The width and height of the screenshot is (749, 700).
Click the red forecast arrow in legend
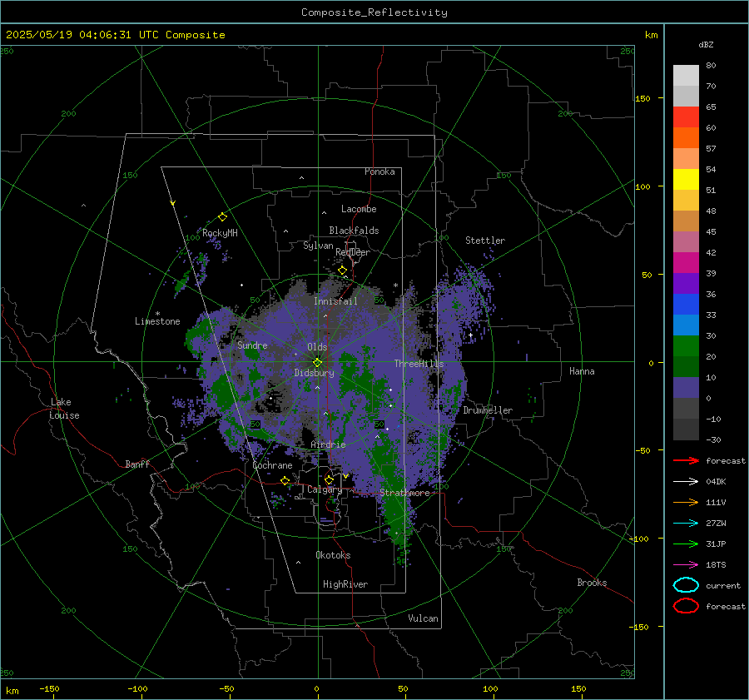tap(686, 460)
